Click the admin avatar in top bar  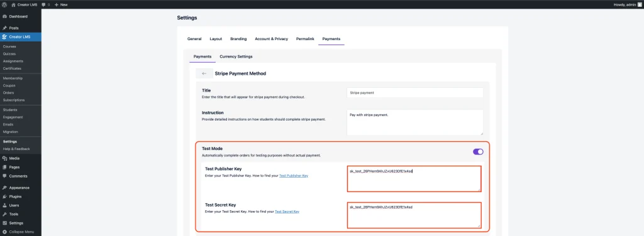pos(640,4)
